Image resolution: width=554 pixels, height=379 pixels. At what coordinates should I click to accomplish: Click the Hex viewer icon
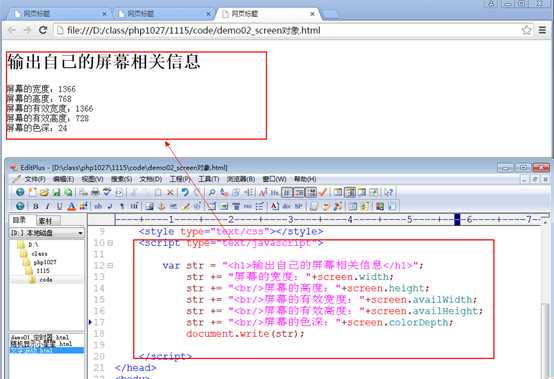[275, 192]
